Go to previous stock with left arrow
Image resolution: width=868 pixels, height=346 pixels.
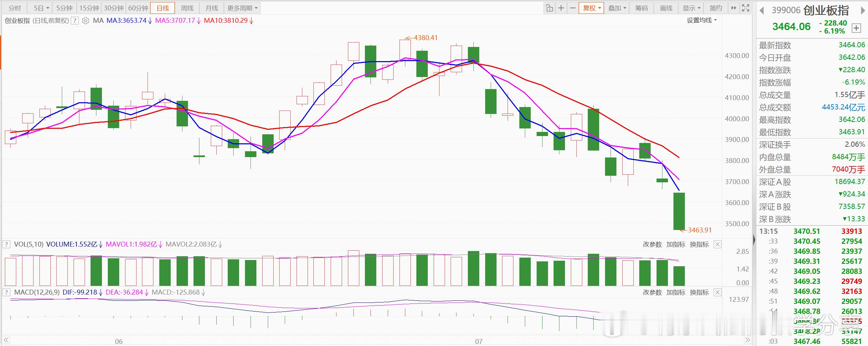(x=762, y=11)
